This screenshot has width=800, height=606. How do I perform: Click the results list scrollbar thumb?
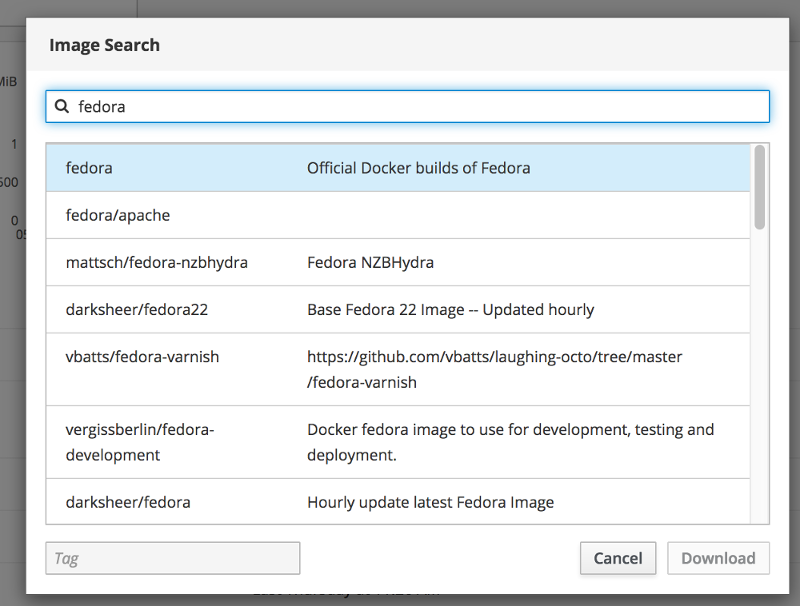(760, 187)
